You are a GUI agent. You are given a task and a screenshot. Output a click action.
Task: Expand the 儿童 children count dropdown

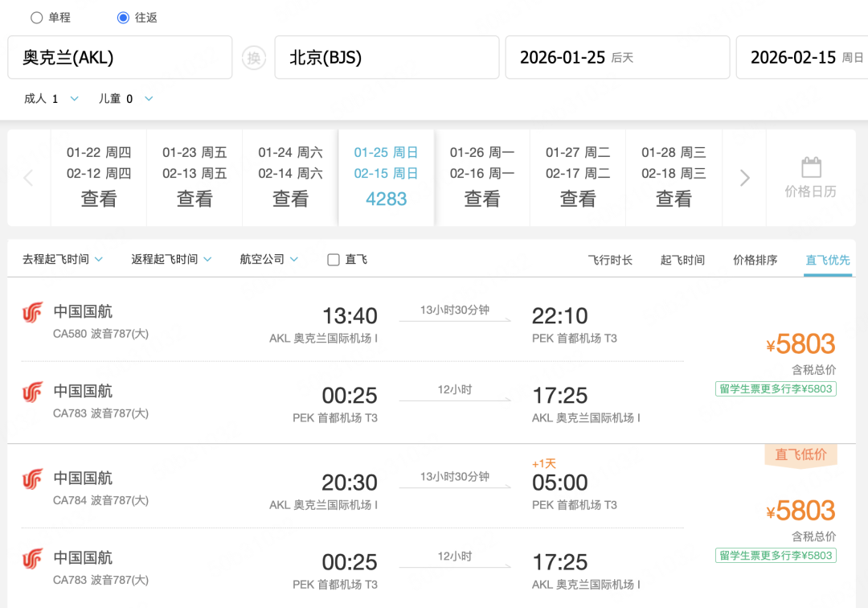pyautogui.click(x=148, y=99)
